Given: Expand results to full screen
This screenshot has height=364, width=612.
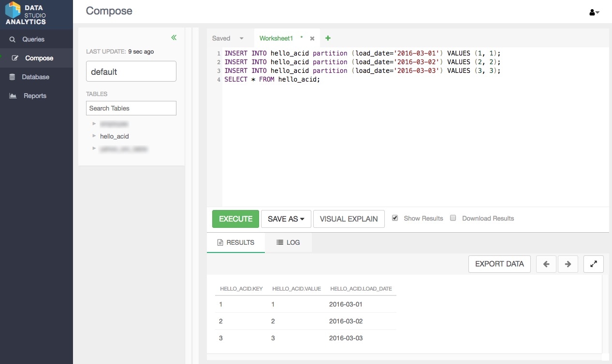Looking at the screenshot, I should [594, 264].
